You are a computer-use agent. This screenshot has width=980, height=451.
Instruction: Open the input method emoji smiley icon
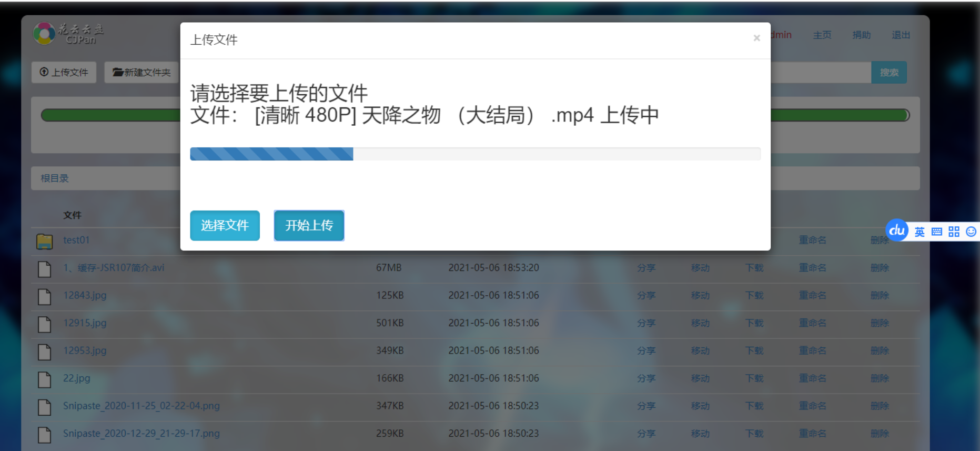(971, 232)
